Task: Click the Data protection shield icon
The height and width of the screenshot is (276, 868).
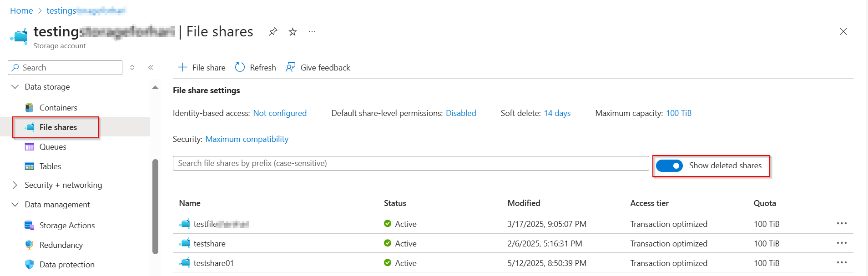Action: pos(29,264)
